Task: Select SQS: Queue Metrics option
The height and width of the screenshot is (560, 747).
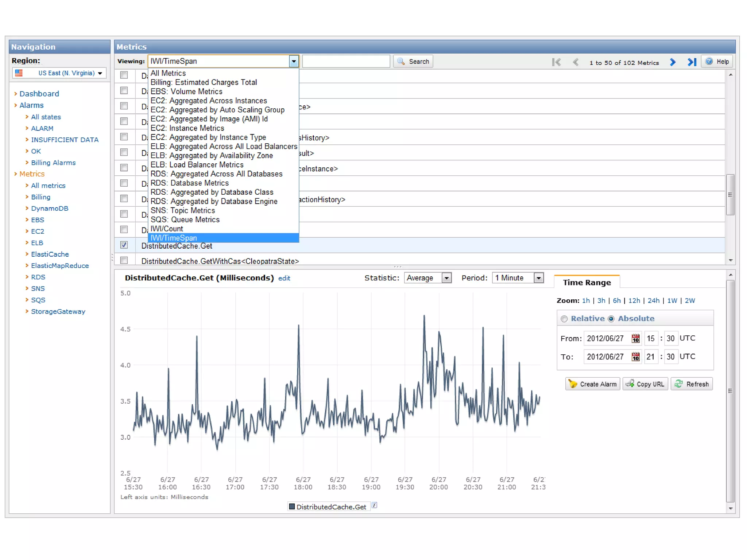Action: pyautogui.click(x=185, y=220)
